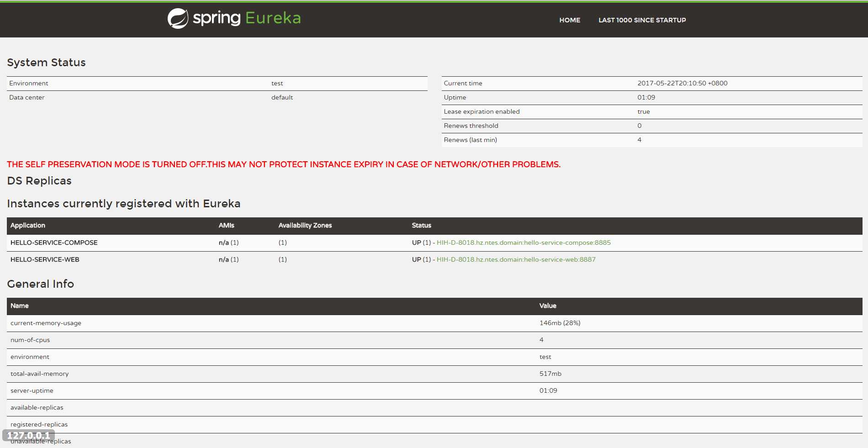Click the registered-replicas row name

[x=39, y=424]
